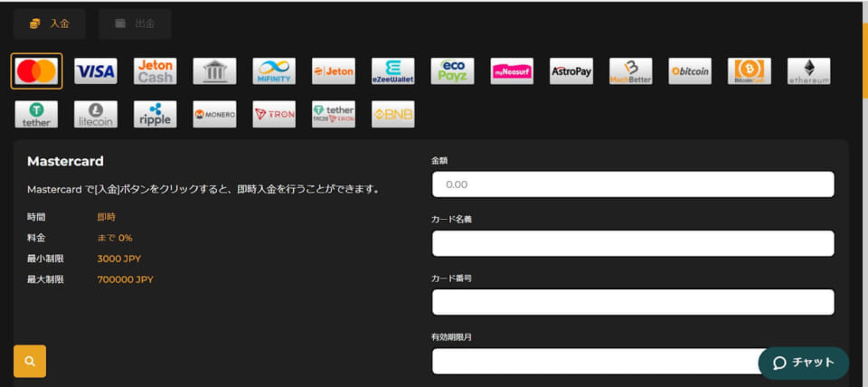
Task: Select the MuchBetter payment method
Action: point(630,71)
